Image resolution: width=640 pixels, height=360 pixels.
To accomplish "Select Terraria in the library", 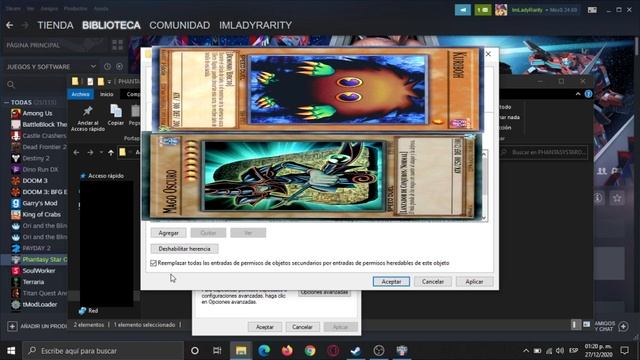I will [33, 282].
